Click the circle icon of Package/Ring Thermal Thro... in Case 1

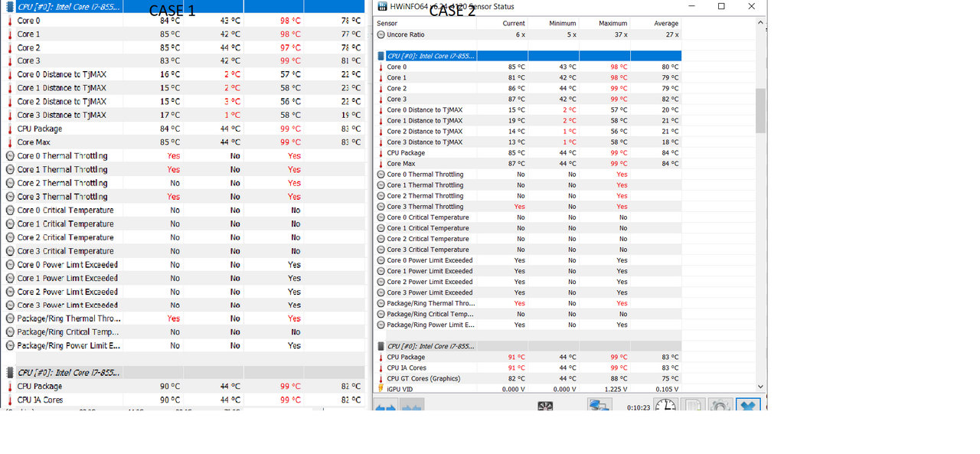10,318
